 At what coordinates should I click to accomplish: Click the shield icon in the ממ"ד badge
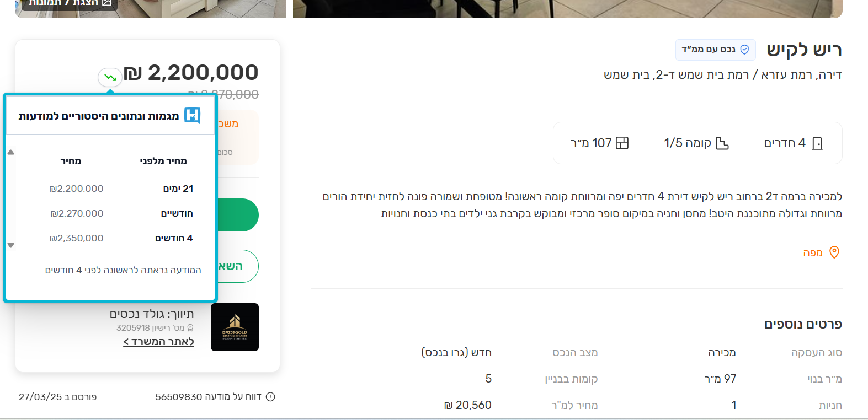[744, 50]
